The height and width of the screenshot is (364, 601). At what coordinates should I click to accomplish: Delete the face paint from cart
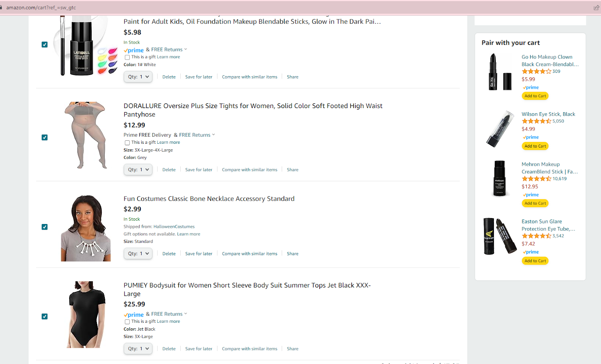[169, 77]
